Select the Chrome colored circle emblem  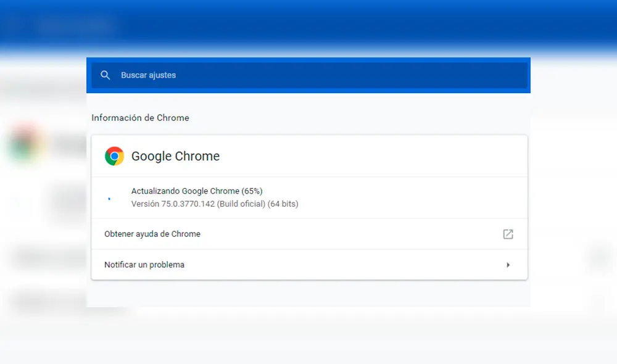[114, 156]
